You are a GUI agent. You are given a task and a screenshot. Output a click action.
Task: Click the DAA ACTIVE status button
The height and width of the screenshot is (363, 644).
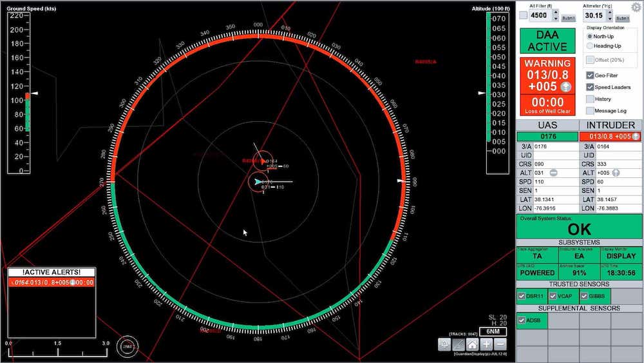point(547,41)
